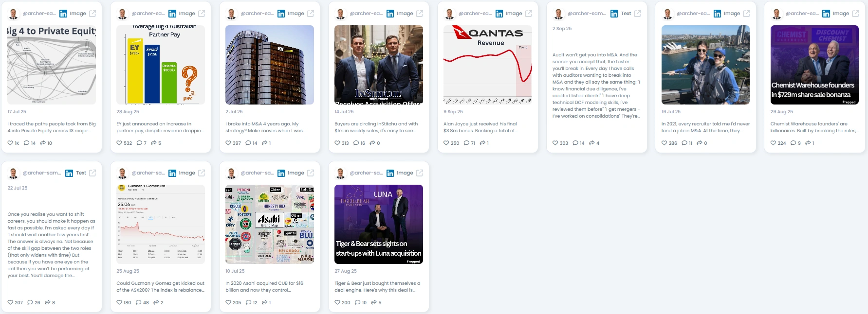This screenshot has height=314, width=868.
Task: Open the Qantas Revenue chart image
Action: [x=488, y=65]
